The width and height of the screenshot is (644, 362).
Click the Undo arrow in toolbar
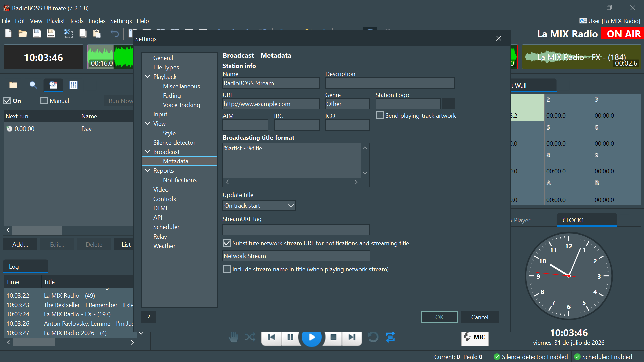point(115,33)
